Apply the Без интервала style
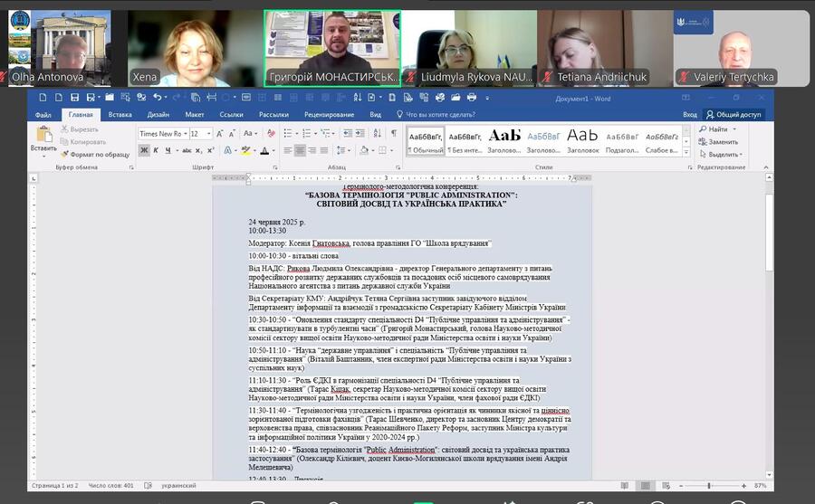Image resolution: width=815 pixels, height=504 pixels. tap(465, 141)
